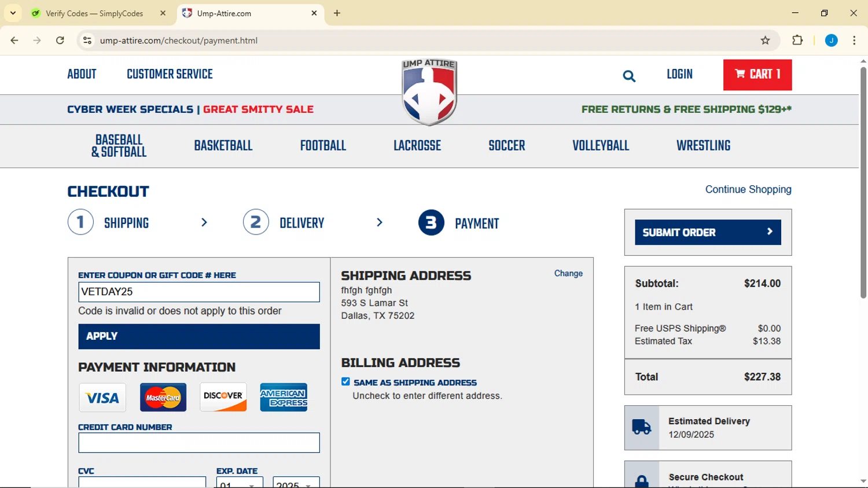
Task: Close the Ump-Attire.com tab
Action: 314,13
